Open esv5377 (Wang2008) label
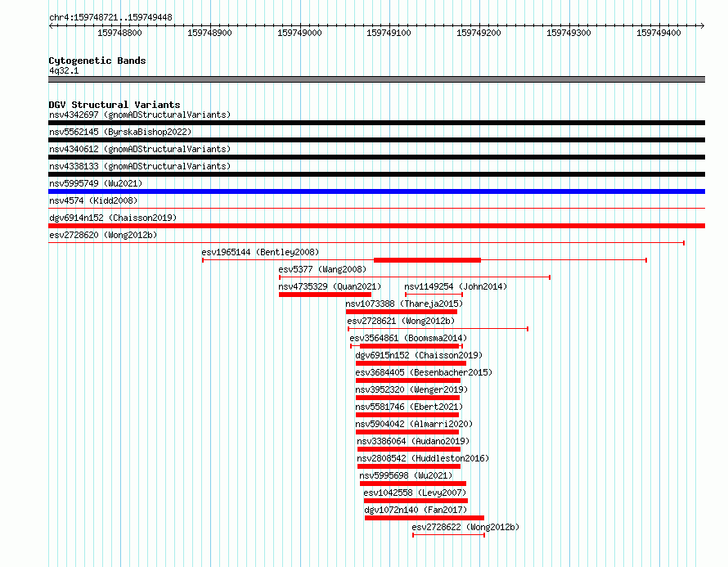 click(322, 269)
